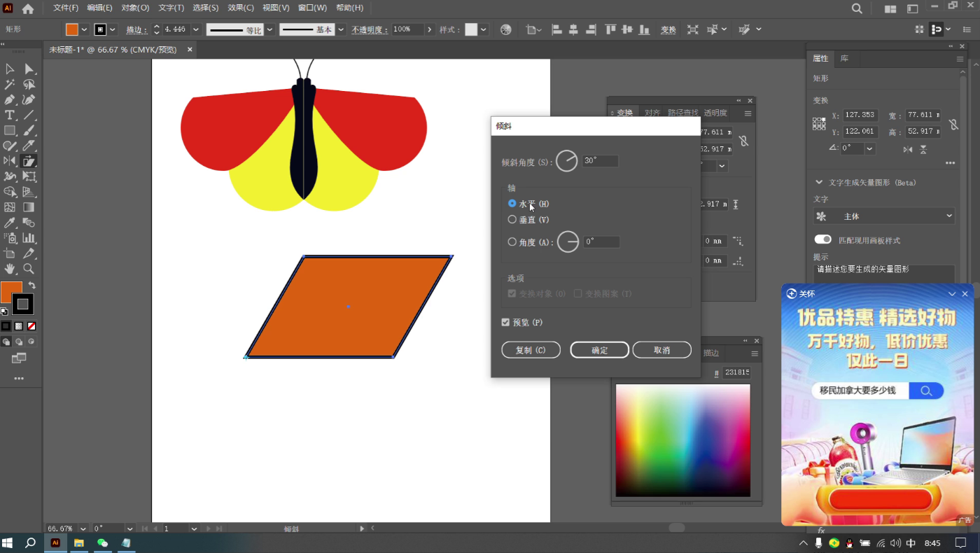Select the Rectangle tool

(x=10, y=130)
